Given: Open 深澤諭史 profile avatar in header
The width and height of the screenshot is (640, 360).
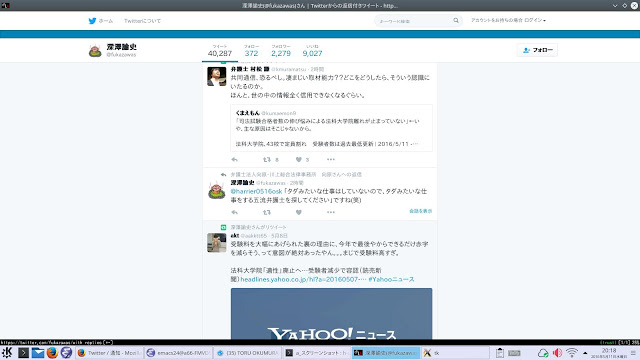Looking at the screenshot, I should (x=95, y=51).
